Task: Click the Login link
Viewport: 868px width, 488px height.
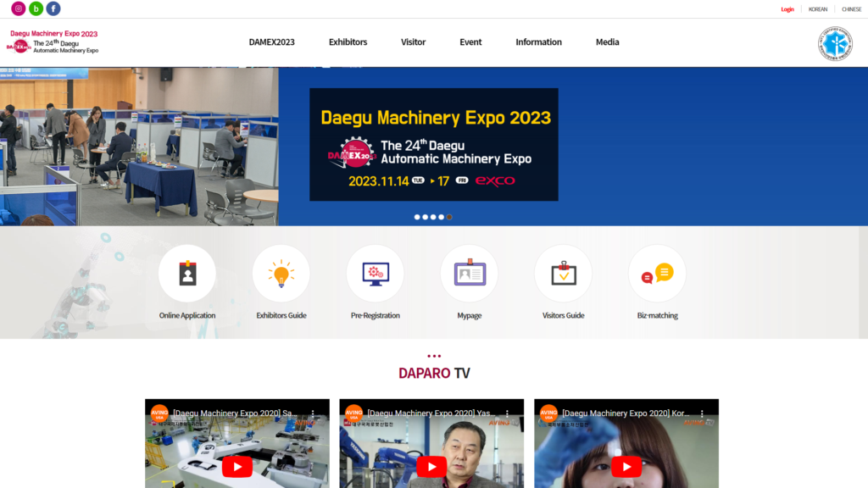Action: click(787, 9)
